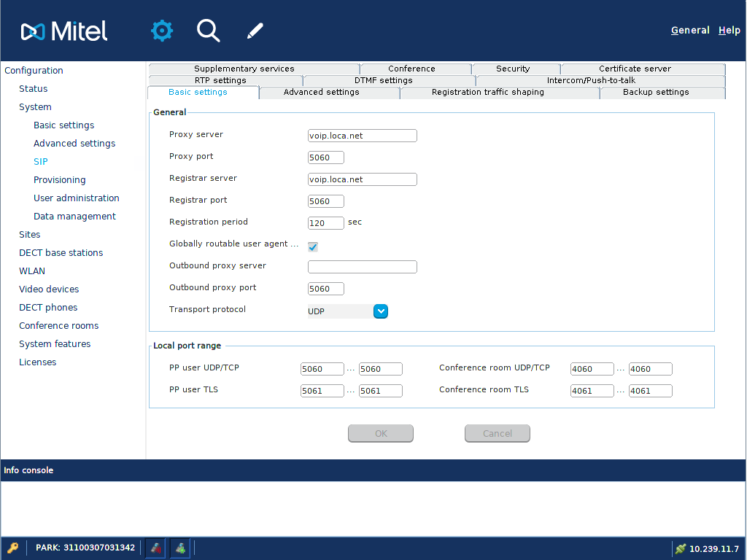Viewport: 747px width, 560px height.
Task: Click the green-tinted status bar icon
Action: (179, 548)
